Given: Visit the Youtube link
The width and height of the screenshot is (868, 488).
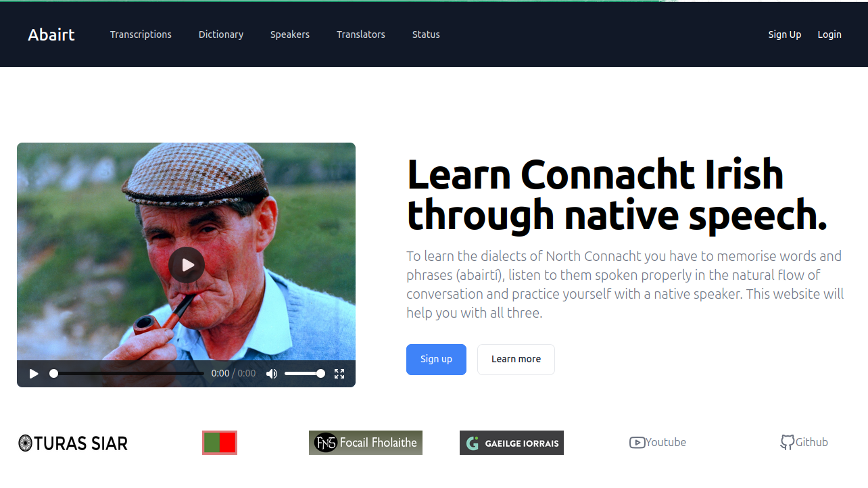Looking at the screenshot, I should coord(658,443).
